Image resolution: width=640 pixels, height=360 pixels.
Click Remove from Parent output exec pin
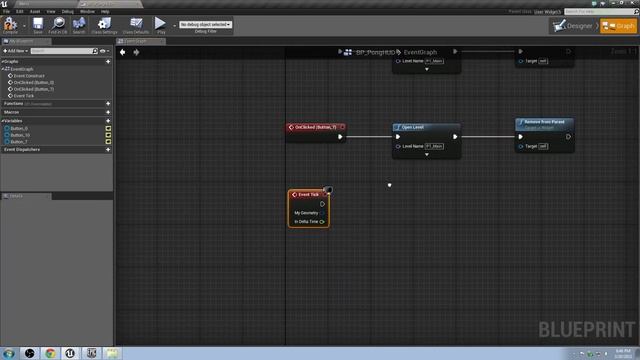tap(568, 137)
